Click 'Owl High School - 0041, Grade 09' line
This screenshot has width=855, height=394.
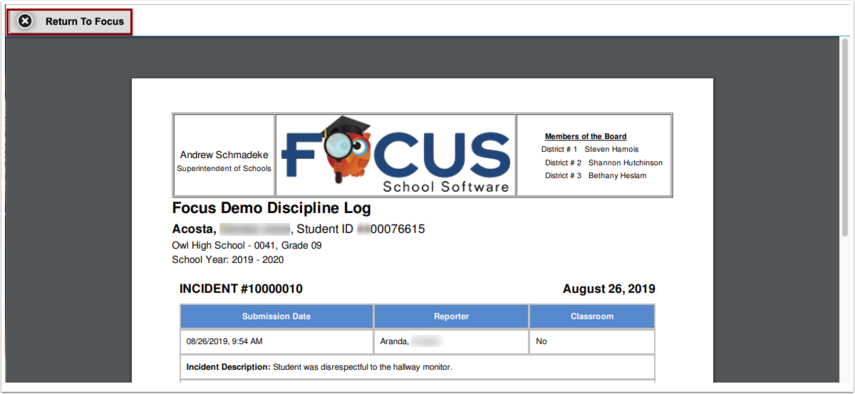tap(247, 246)
